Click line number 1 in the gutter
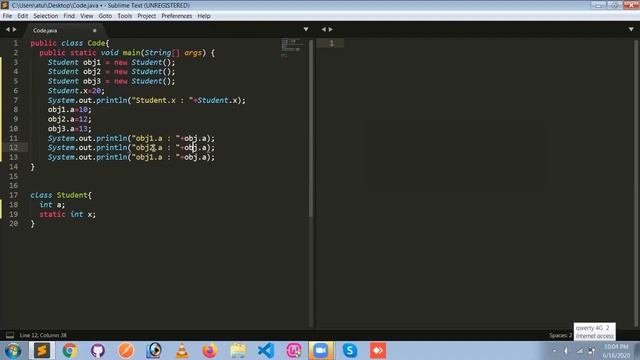Screen dimensions: 640x360 tap(16, 43)
